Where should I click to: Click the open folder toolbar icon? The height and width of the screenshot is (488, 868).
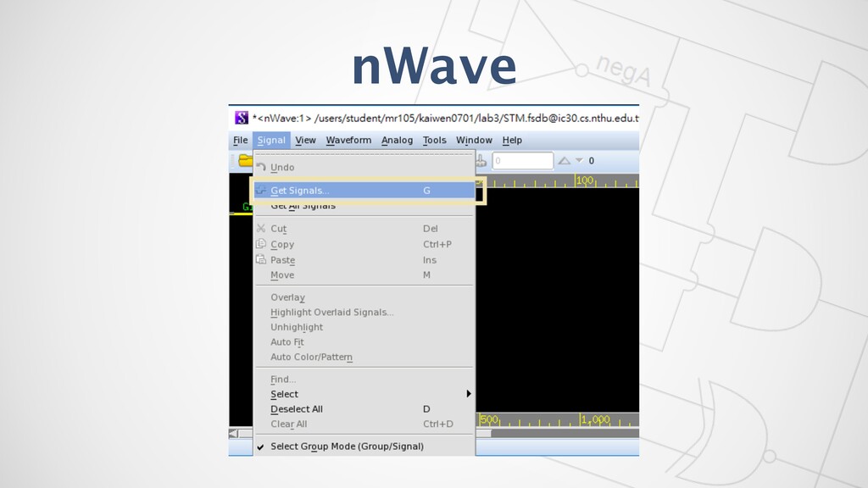245,160
